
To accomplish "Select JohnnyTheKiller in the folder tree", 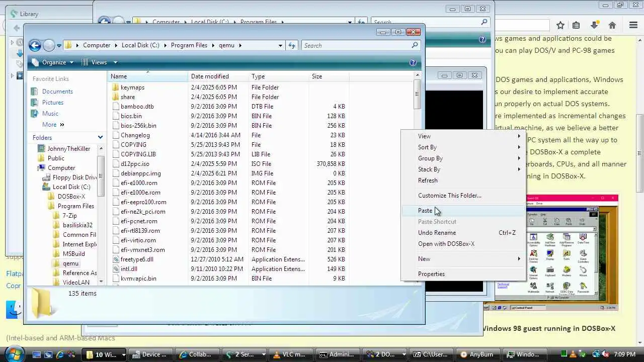I will [x=68, y=149].
